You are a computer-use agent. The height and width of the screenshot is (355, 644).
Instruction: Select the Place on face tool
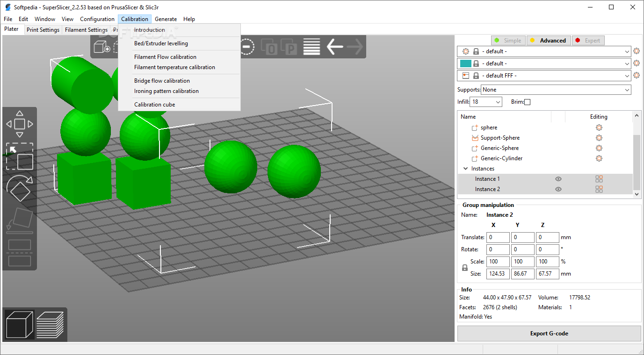click(x=19, y=220)
